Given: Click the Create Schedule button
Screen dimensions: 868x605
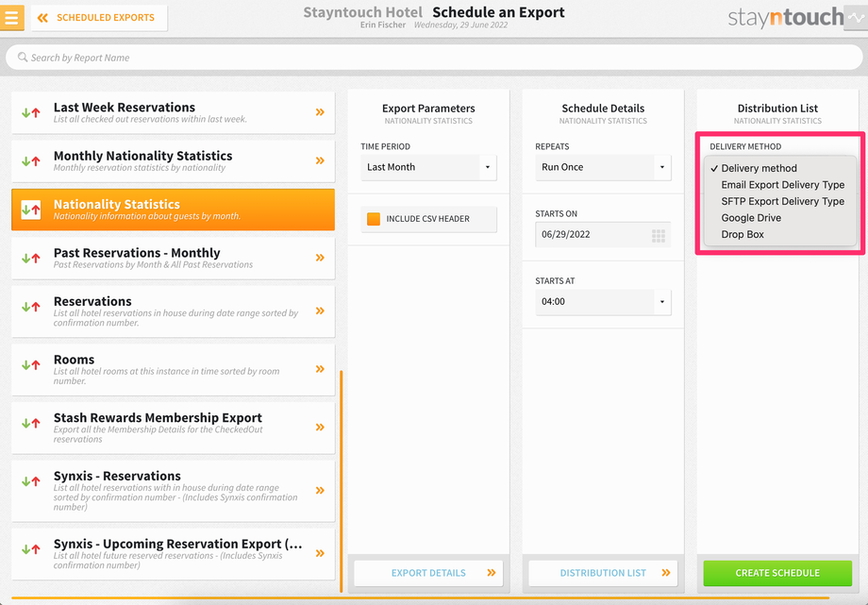Looking at the screenshot, I should tap(777, 573).
